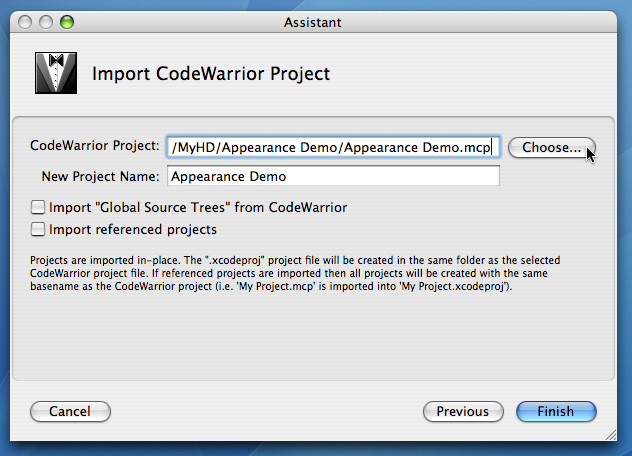Click the "Import CodeWarrior Project" heading
The image size is (632, 456).
(211, 73)
